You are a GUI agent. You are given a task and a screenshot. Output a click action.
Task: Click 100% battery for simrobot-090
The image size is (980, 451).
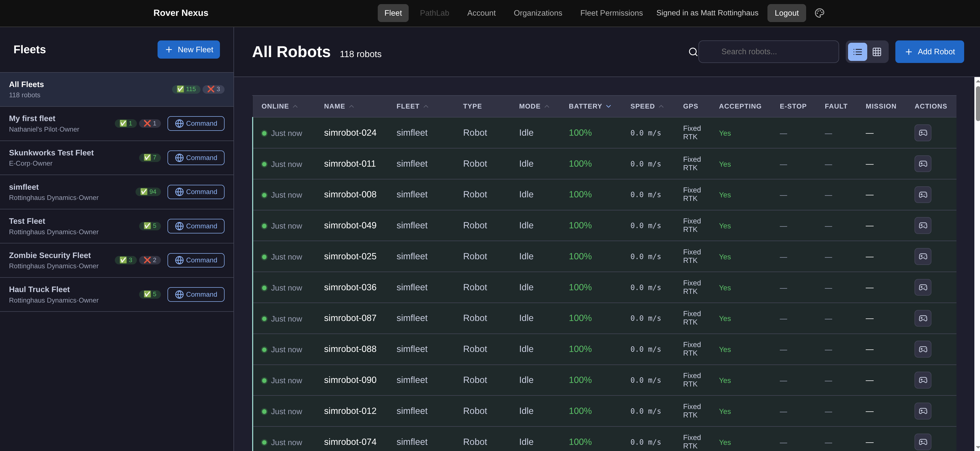point(580,380)
